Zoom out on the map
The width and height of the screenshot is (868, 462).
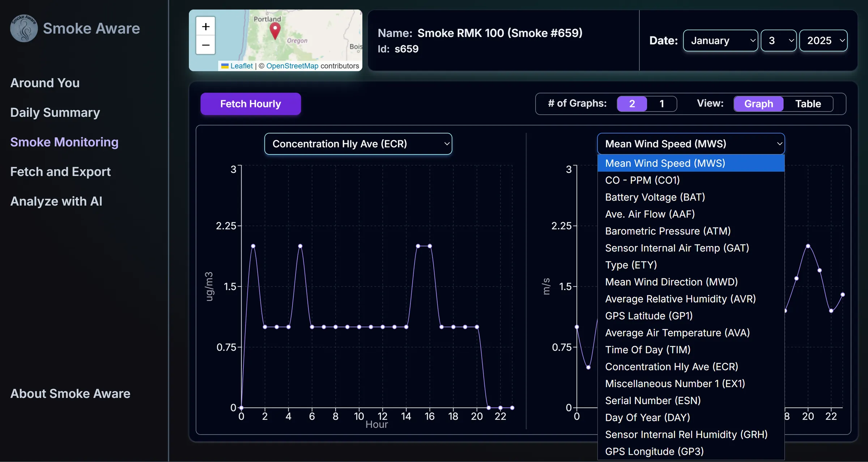pyautogui.click(x=206, y=45)
